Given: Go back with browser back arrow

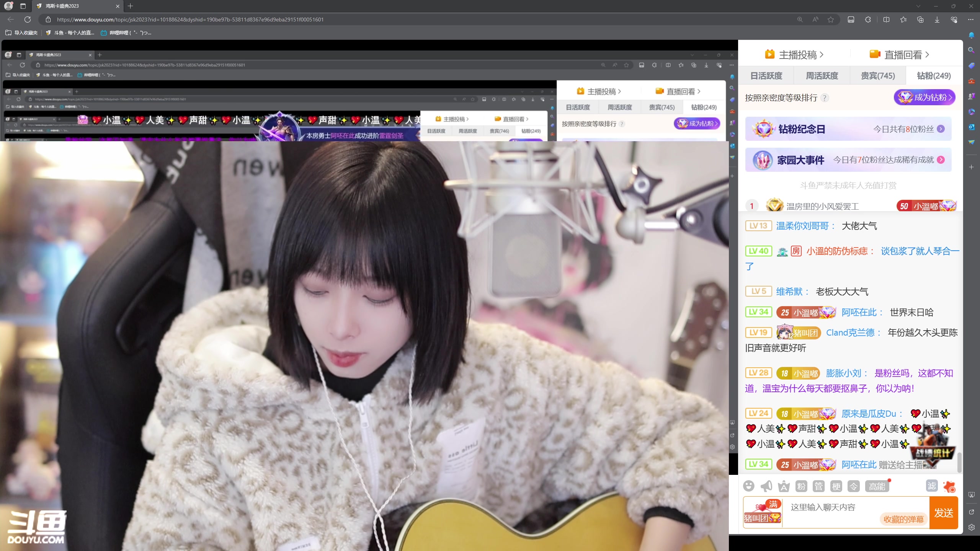Looking at the screenshot, I should point(11,20).
